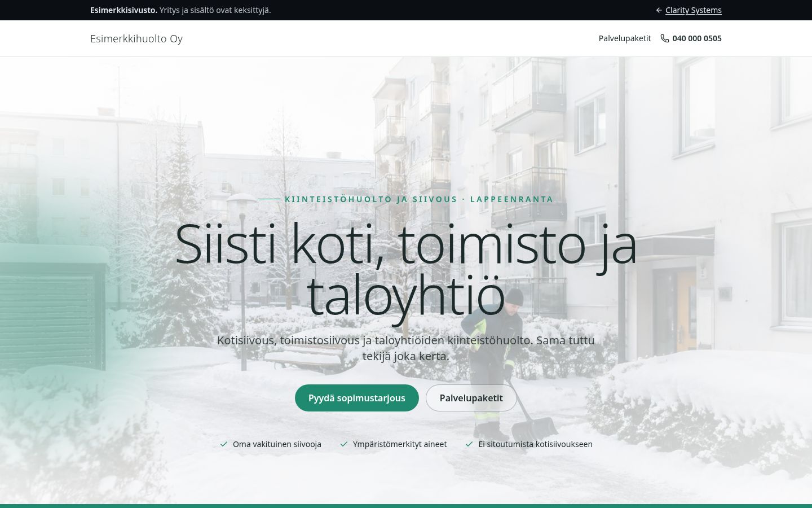Image resolution: width=812 pixels, height=508 pixels.
Task: Call the number 040 000 0505
Action: [697, 38]
